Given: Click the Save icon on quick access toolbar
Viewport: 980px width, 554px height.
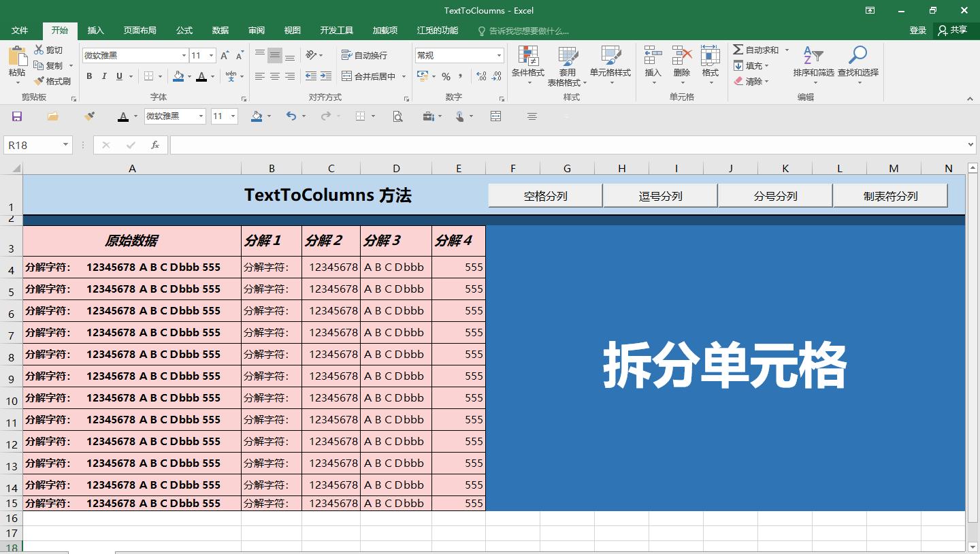Looking at the screenshot, I should 16,116.
